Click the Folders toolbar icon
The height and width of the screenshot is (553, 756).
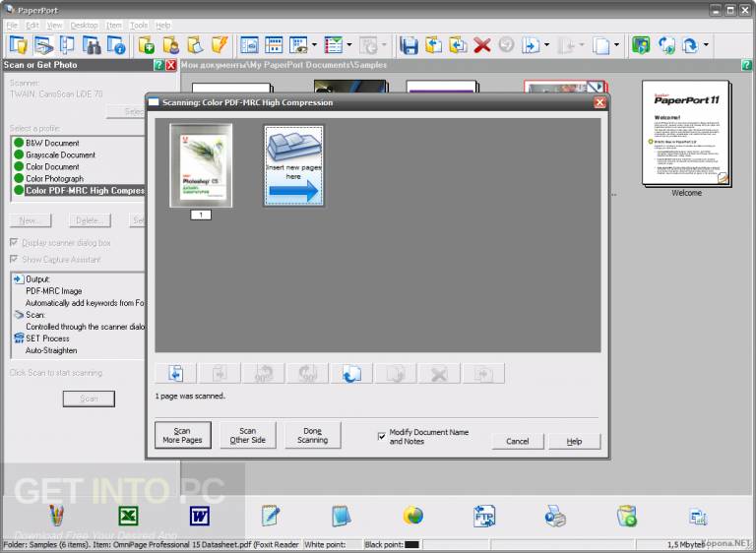(19, 46)
